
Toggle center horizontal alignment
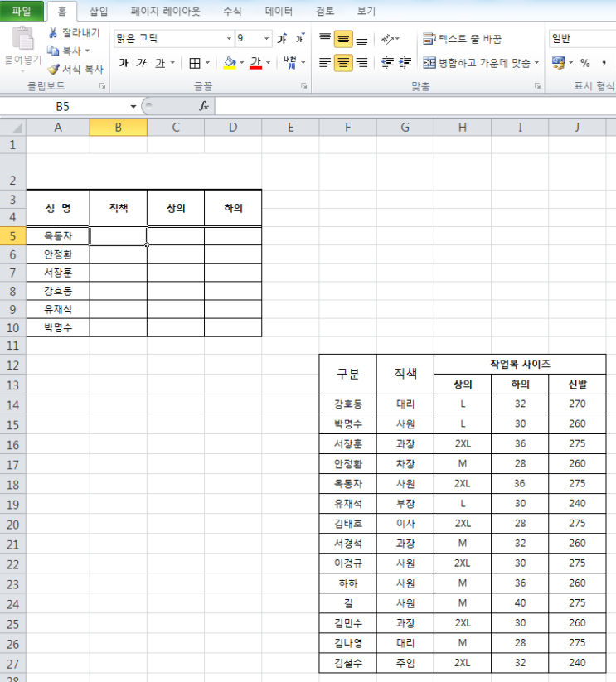coord(343,63)
